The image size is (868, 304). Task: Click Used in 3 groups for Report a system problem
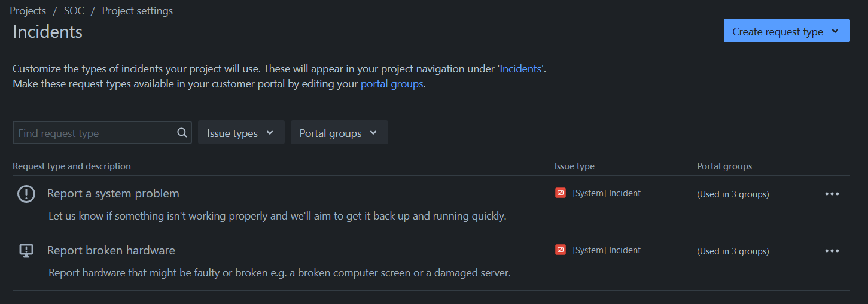(x=733, y=194)
